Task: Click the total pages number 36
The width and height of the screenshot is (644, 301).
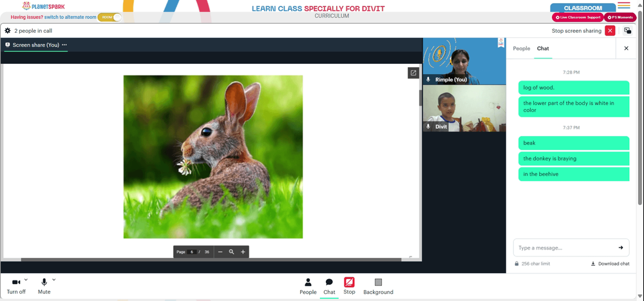Action: tap(207, 251)
